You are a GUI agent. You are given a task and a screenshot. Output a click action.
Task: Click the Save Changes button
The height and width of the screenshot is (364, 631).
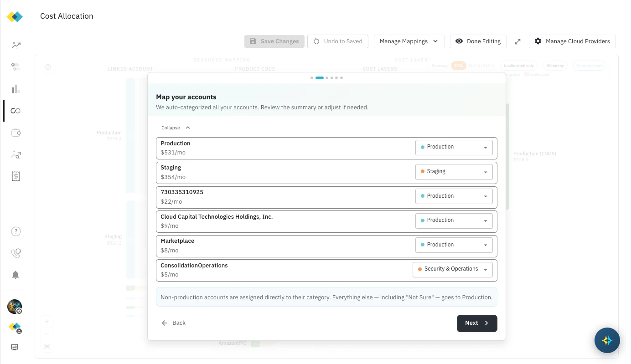[x=274, y=41]
